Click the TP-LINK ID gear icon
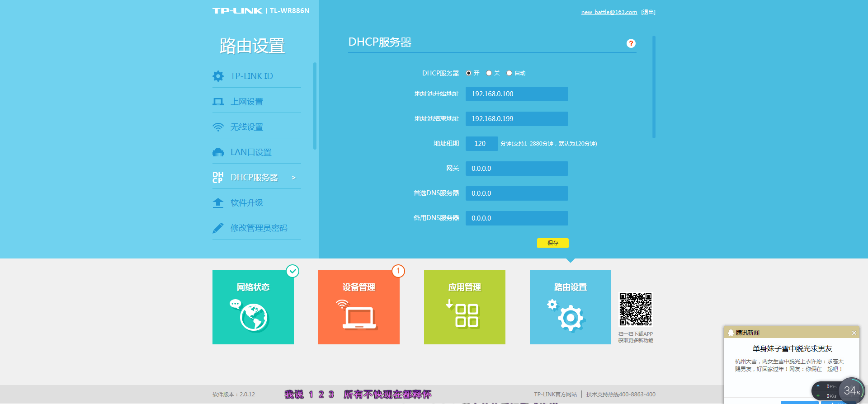This screenshot has height=404, width=868. tap(218, 76)
